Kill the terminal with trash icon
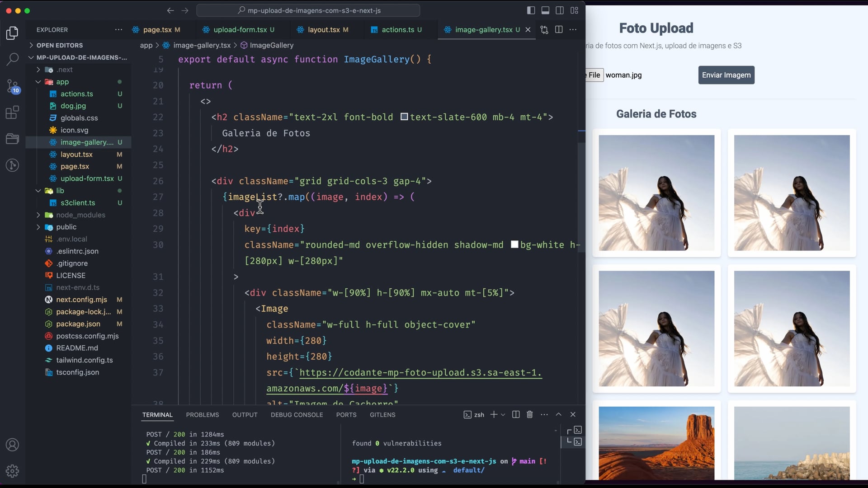The height and width of the screenshot is (488, 868). click(x=530, y=415)
